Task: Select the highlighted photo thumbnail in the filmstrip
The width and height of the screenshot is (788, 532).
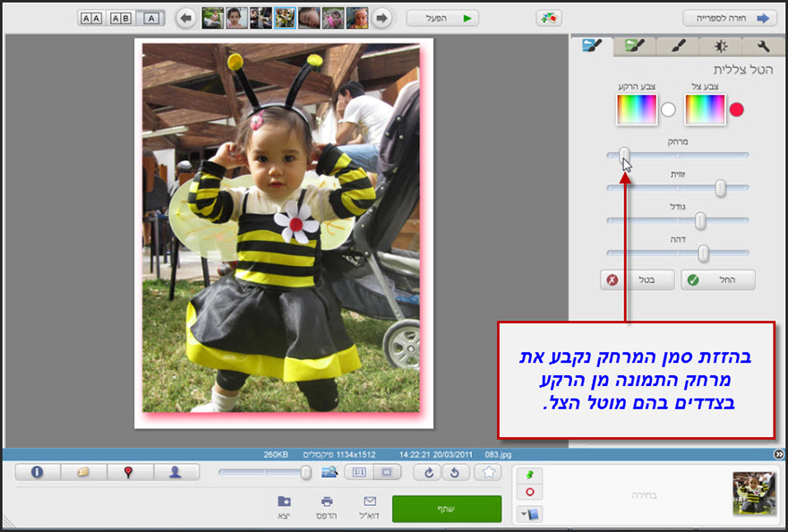Action: (x=286, y=16)
